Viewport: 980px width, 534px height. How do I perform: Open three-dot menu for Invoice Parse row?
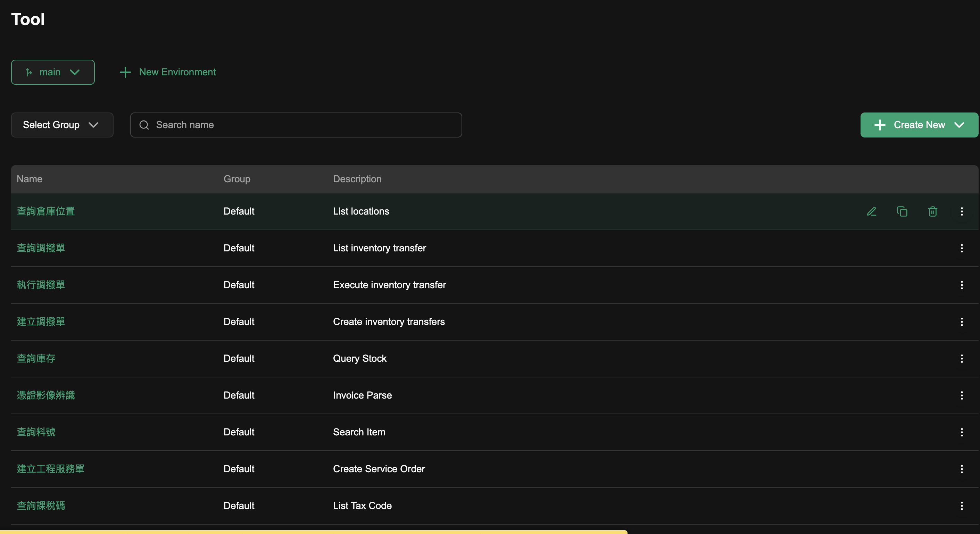[962, 395]
